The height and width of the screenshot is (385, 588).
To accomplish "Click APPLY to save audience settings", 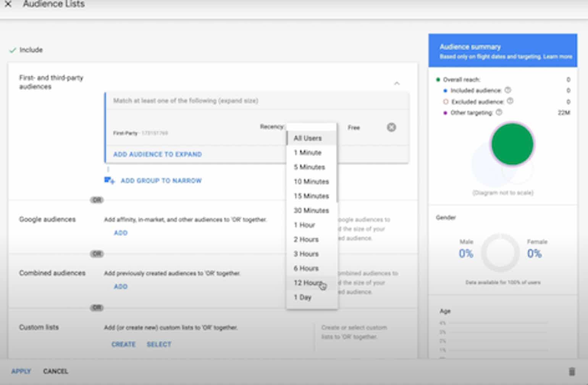I will pos(21,371).
